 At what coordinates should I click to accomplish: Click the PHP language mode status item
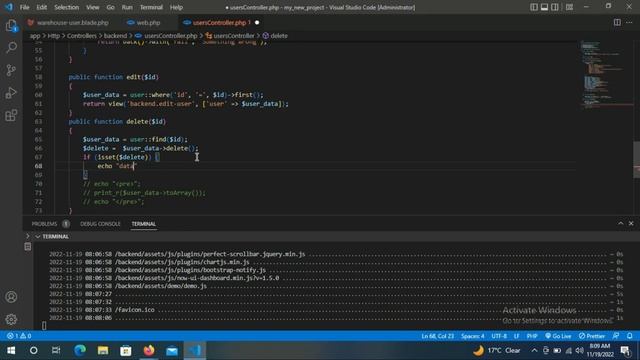[532, 336]
